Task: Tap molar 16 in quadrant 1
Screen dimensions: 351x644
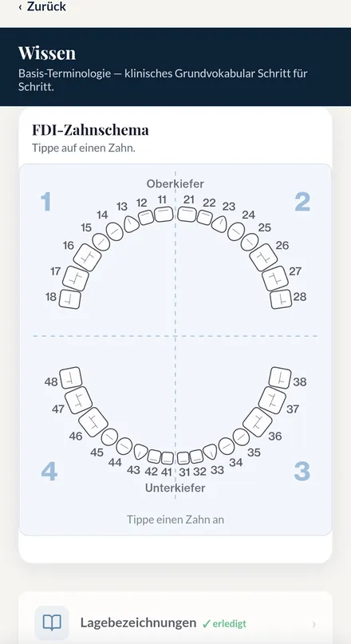Action: (x=88, y=258)
